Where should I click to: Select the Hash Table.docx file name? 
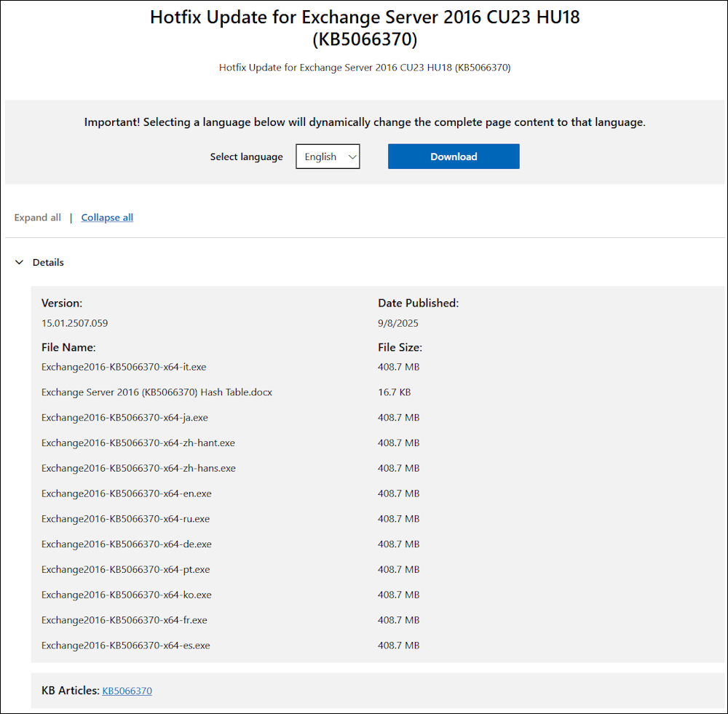[157, 392]
